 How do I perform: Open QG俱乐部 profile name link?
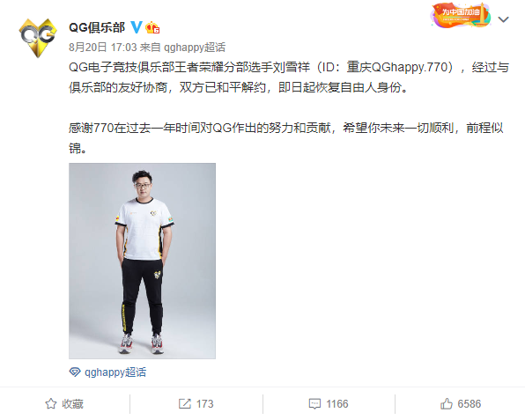[x=97, y=27]
